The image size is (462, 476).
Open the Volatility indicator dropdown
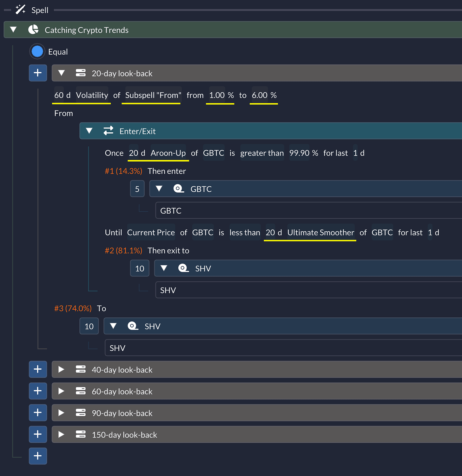pos(92,95)
